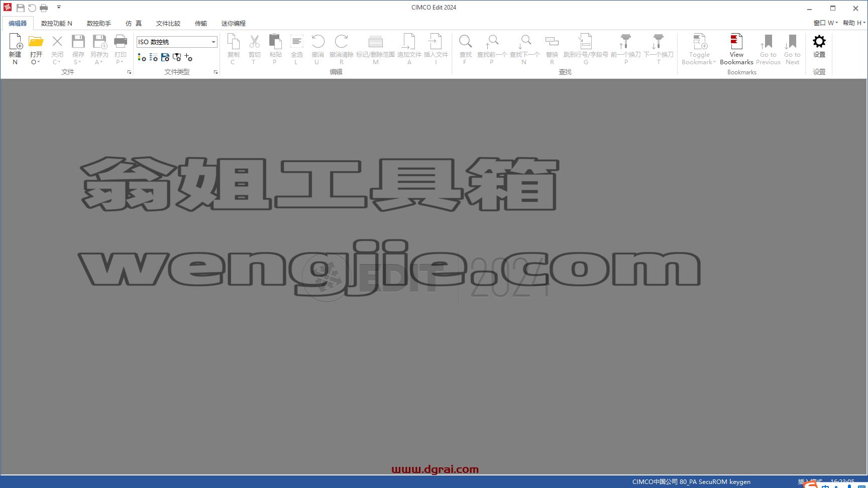868x488 pixels.
Task: Minimize the CIMCO Edit window
Action: pos(809,8)
